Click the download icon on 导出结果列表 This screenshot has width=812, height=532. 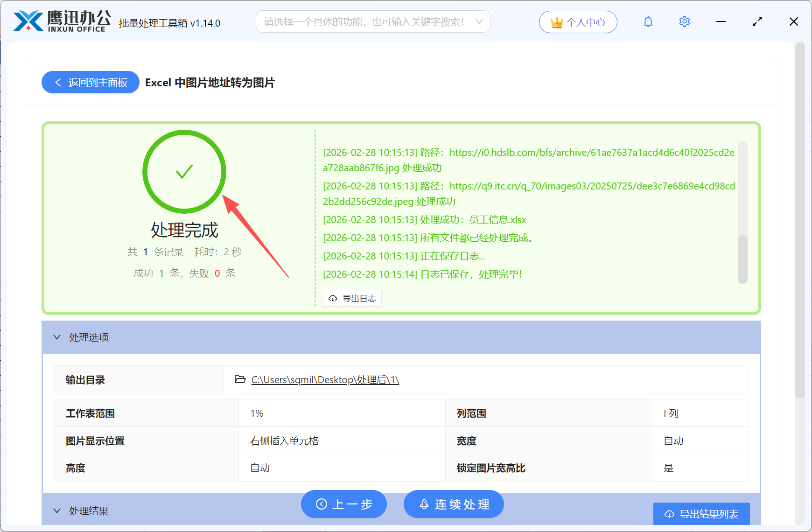[668, 514]
